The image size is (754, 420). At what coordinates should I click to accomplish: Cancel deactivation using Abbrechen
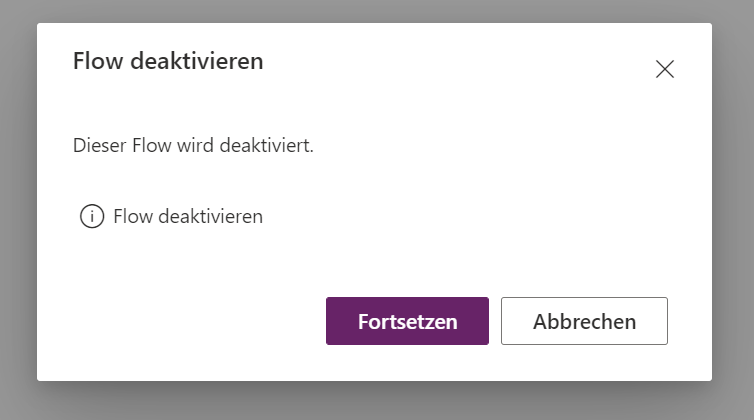(x=584, y=321)
